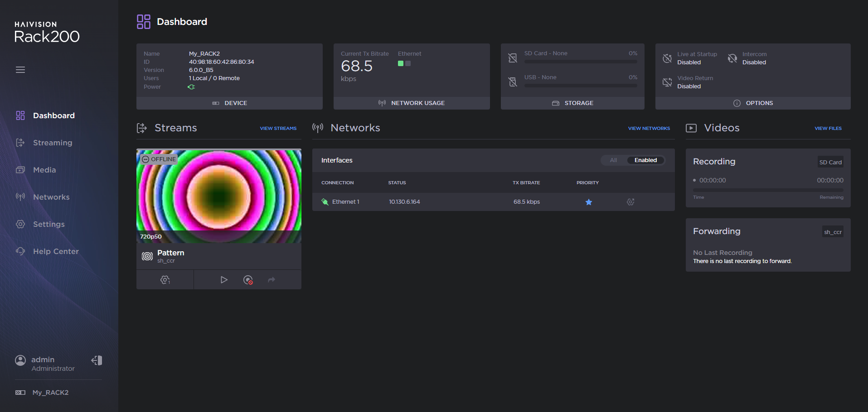868x412 pixels.
Task: Start the Pattern stream with play button
Action: (224, 280)
